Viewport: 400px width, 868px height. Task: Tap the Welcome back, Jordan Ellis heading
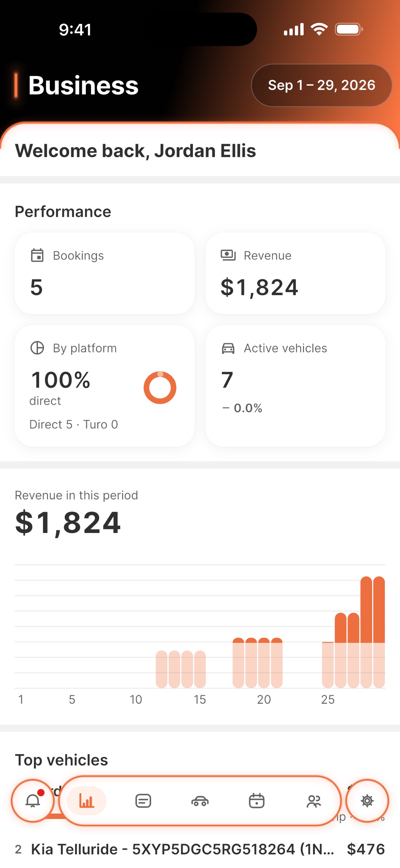(136, 151)
